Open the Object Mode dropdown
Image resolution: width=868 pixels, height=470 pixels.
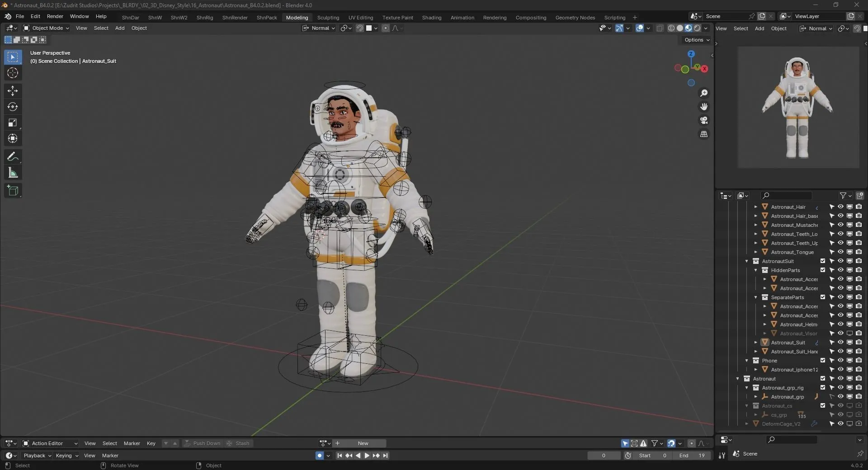45,28
